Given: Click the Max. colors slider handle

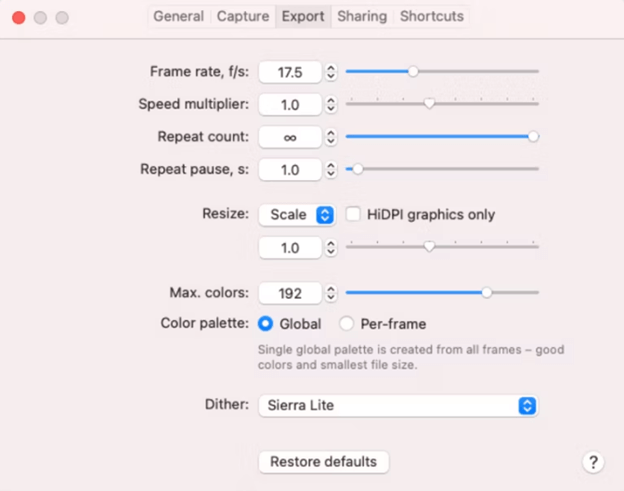Looking at the screenshot, I should [486, 292].
